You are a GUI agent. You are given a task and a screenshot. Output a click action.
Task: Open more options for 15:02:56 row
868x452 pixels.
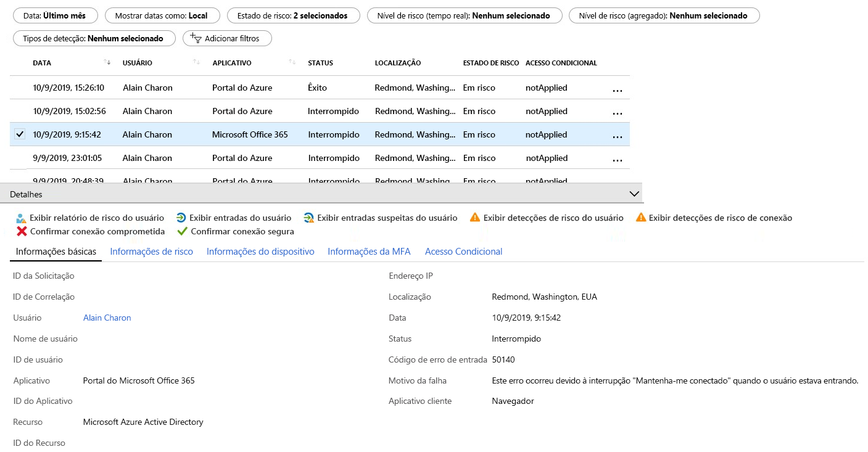tap(618, 114)
